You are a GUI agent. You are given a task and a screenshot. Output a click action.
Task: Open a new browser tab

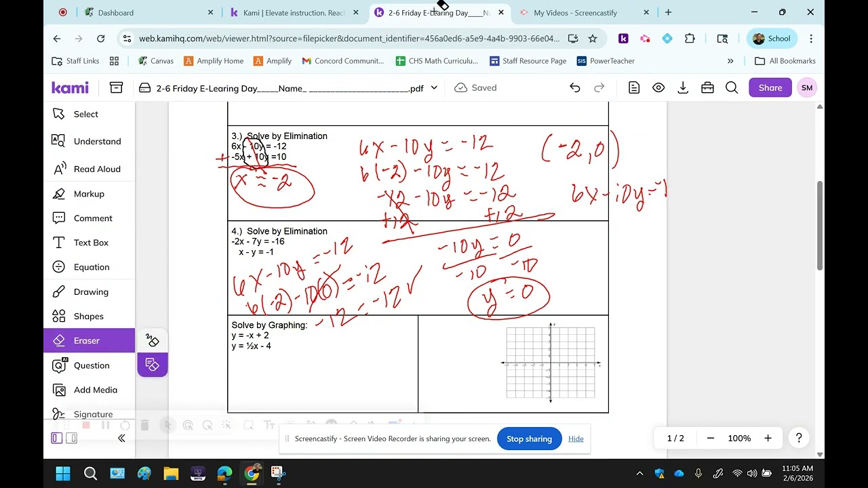click(x=668, y=12)
